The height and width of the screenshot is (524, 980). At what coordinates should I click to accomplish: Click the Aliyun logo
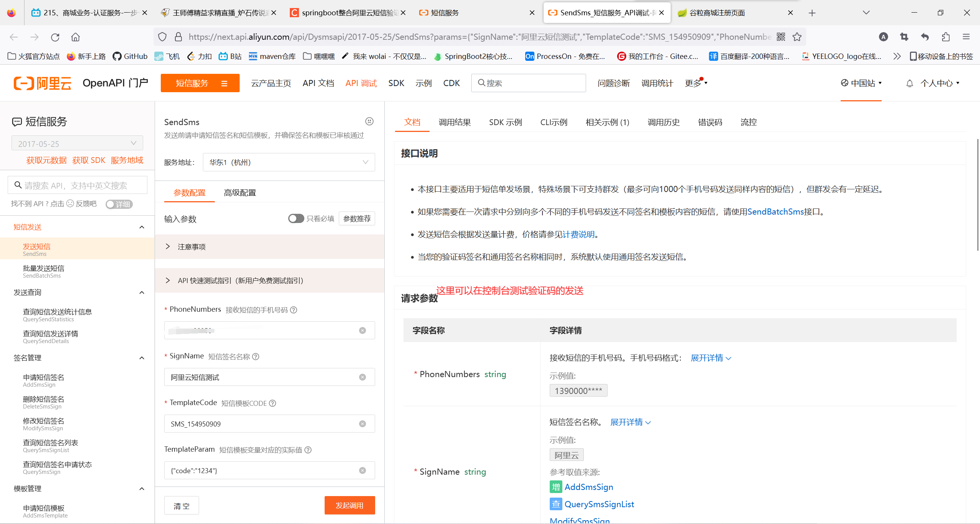coord(42,83)
